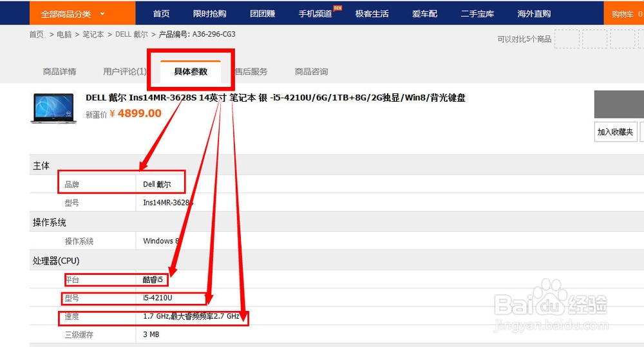
Task: Click the 操作系统 value Windows 8
Action: [x=160, y=241]
